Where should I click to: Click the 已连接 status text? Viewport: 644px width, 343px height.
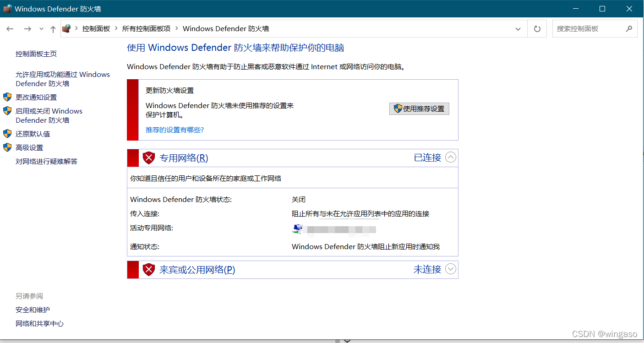[427, 158]
